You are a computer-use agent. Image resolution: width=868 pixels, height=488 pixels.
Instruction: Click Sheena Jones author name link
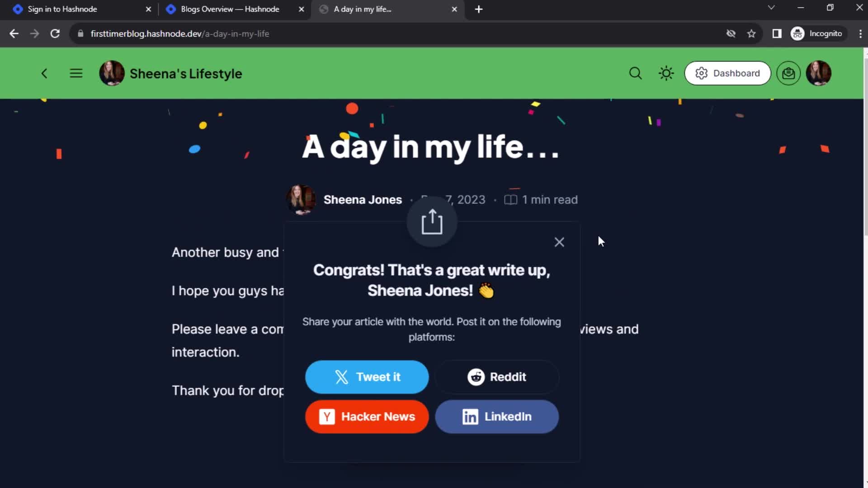(363, 200)
